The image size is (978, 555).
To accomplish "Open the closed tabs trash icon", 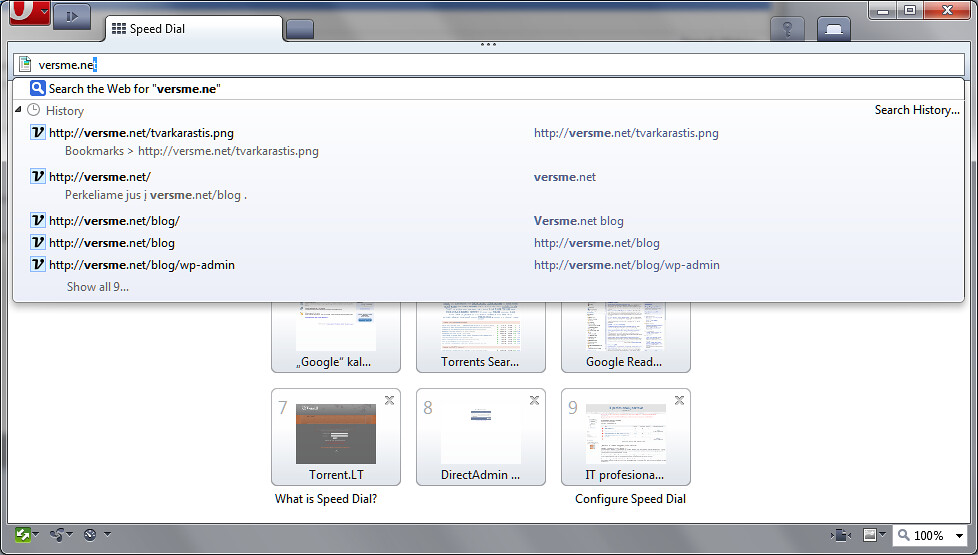I will point(834,29).
